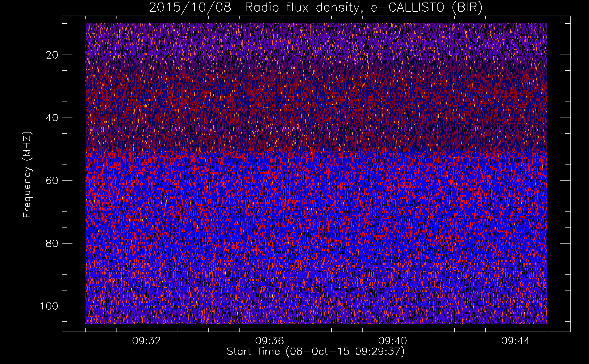This screenshot has width=589, height=364.
Task: Click the frequency label 60
Action: coord(52,181)
